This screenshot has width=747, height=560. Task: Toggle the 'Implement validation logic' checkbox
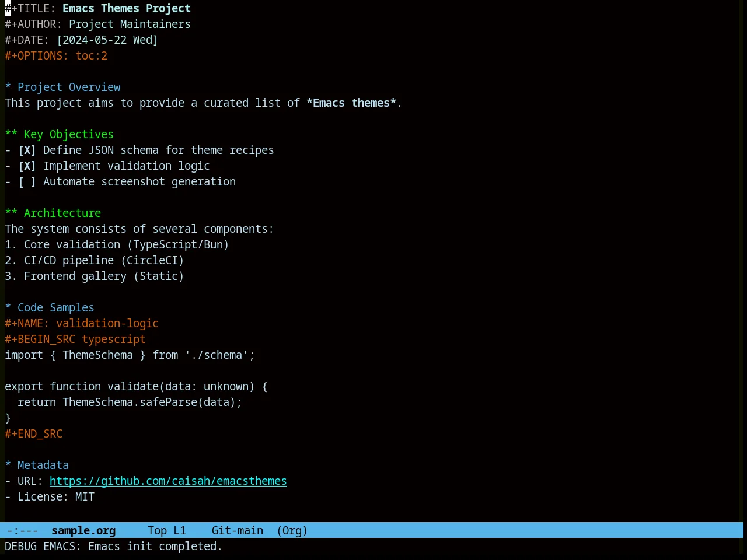click(x=27, y=166)
